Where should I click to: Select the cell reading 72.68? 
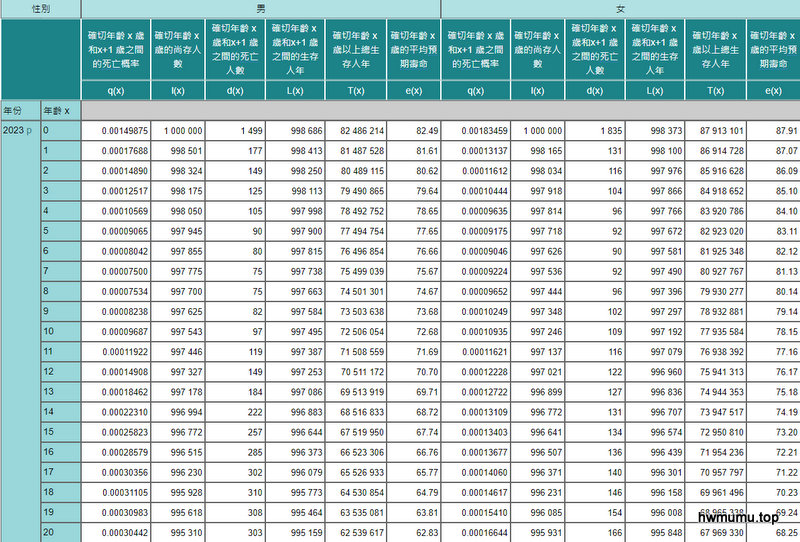[x=413, y=332]
